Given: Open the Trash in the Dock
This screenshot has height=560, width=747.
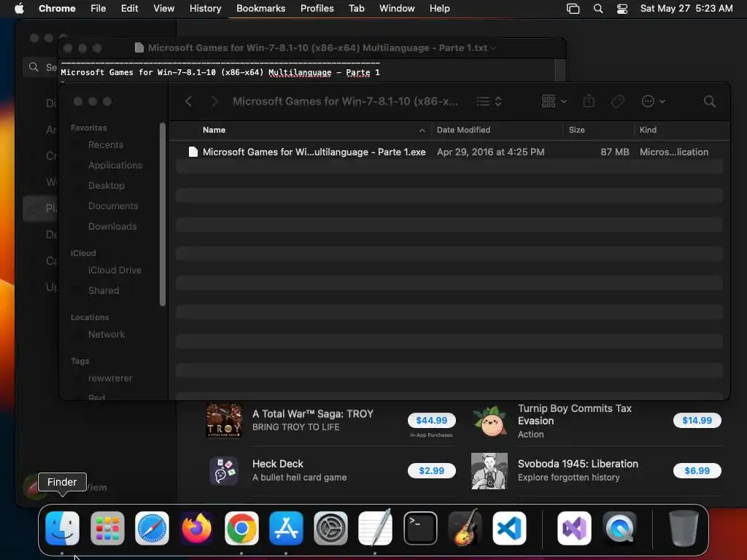Looking at the screenshot, I should tap(684, 528).
